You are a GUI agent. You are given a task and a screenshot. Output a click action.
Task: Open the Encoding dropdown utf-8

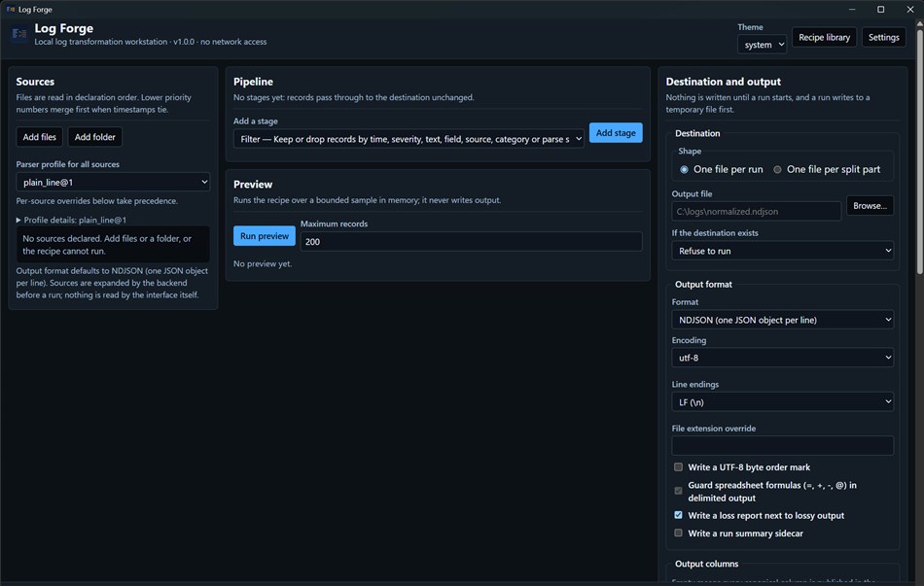click(782, 358)
